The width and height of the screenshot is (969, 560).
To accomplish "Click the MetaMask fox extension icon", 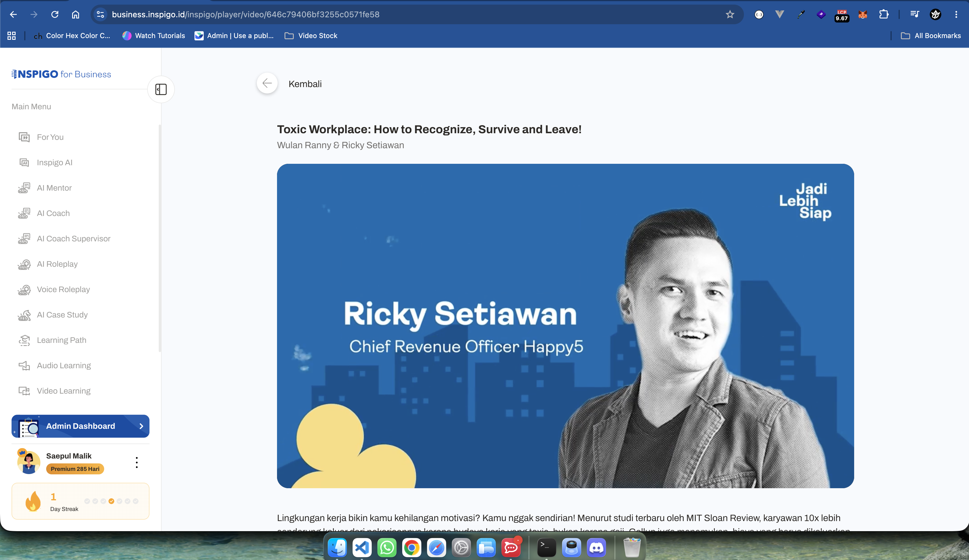I will coord(863,15).
